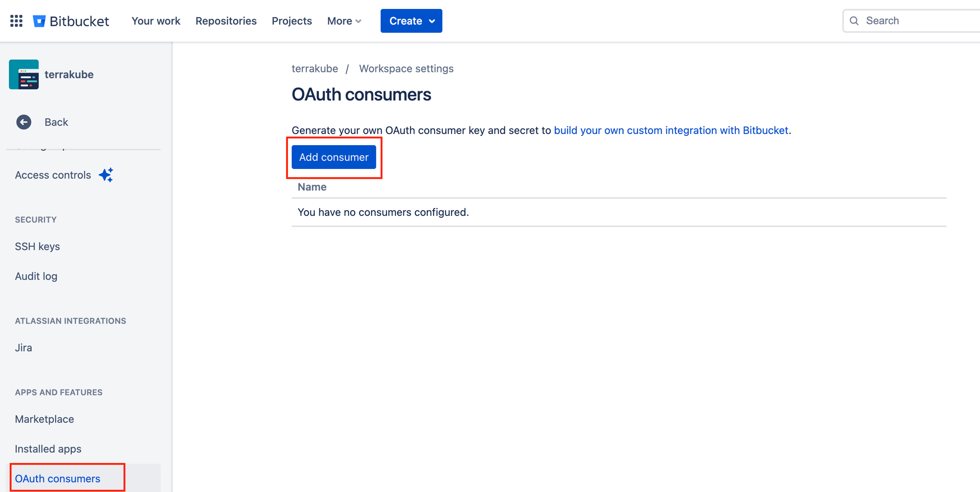The width and height of the screenshot is (980, 492).
Task: Click the Bitbucket logo icon
Action: (x=39, y=21)
